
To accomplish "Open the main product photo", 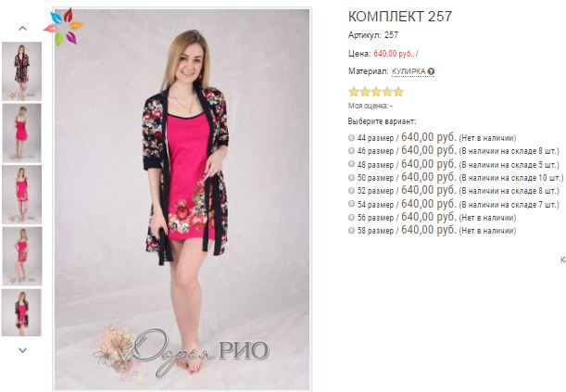I will [182, 198].
